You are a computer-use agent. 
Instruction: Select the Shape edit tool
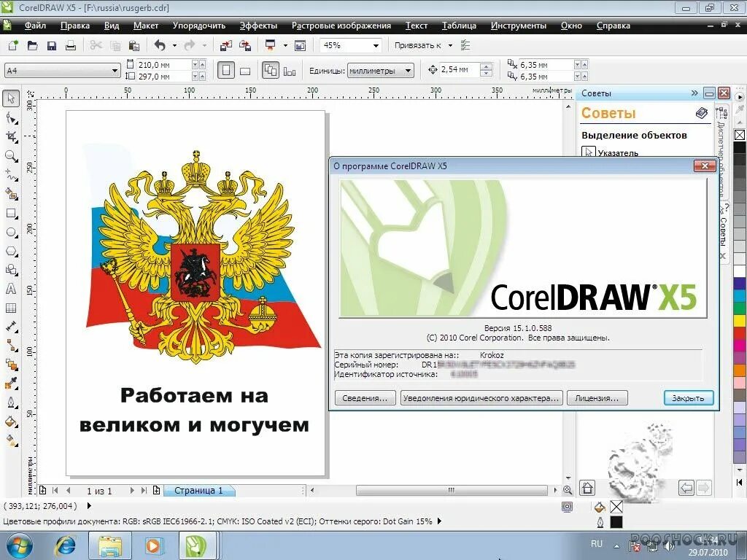coord(11,118)
